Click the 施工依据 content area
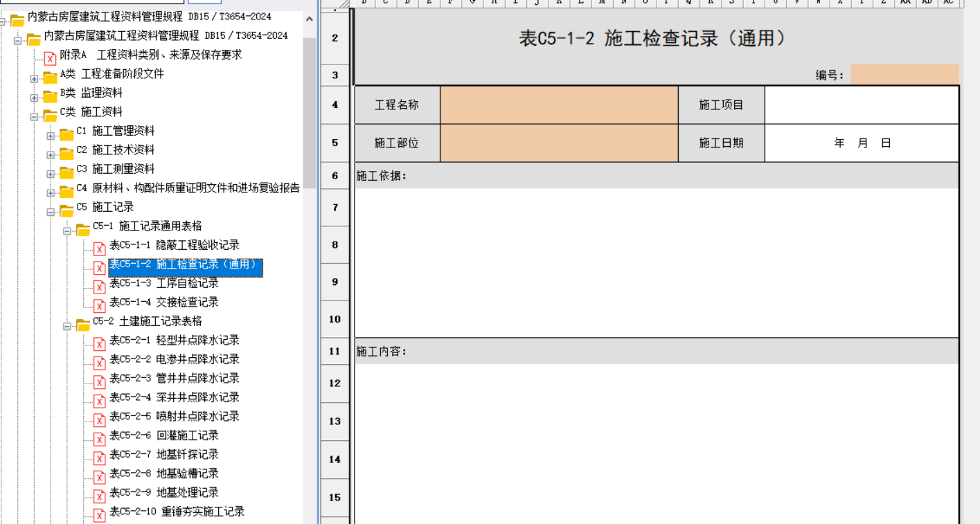This screenshot has width=980, height=524. pyautogui.click(x=657, y=263)
